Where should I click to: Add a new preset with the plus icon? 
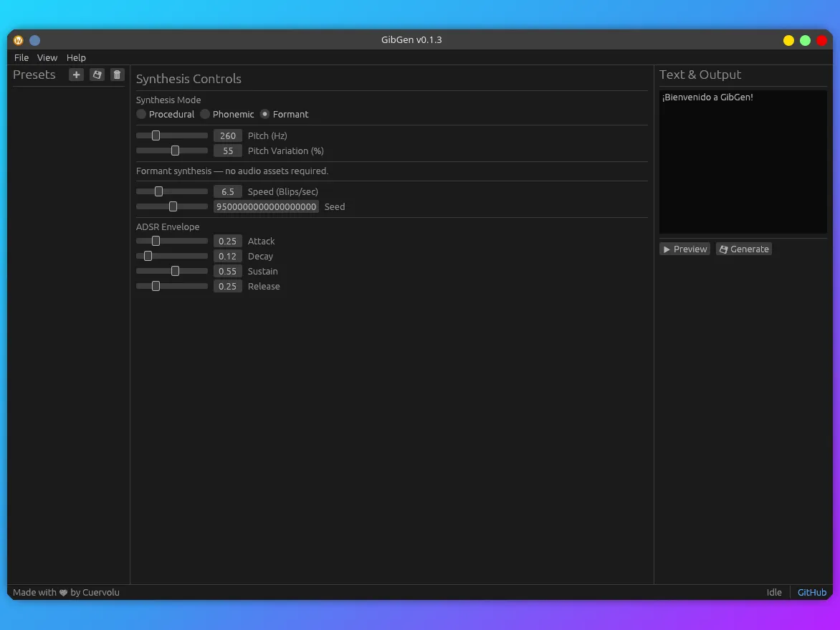(x=76, y=75)
